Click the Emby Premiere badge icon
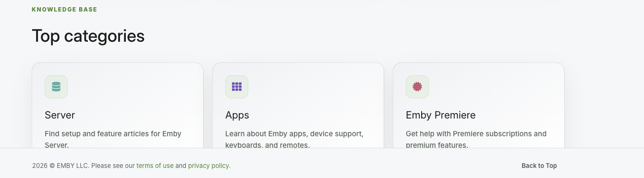This screenshot has height=178, width=644. [417, 87]
